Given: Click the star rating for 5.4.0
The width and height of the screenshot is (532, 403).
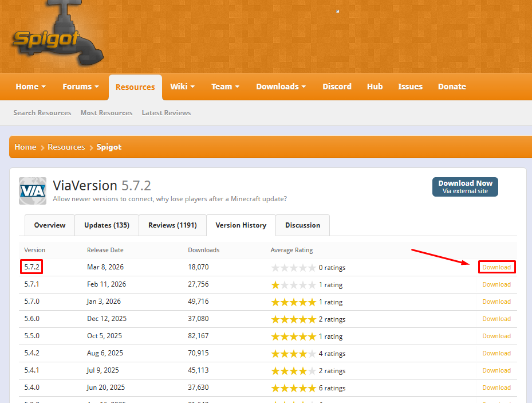Looking at the screenshot, I should pyautogui.click(x=293, y=388).
